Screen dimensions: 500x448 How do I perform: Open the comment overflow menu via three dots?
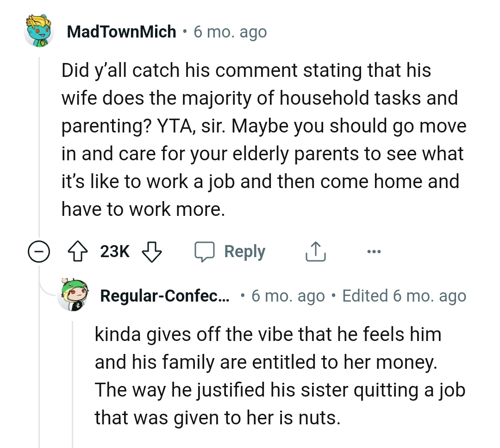point(374,251)
